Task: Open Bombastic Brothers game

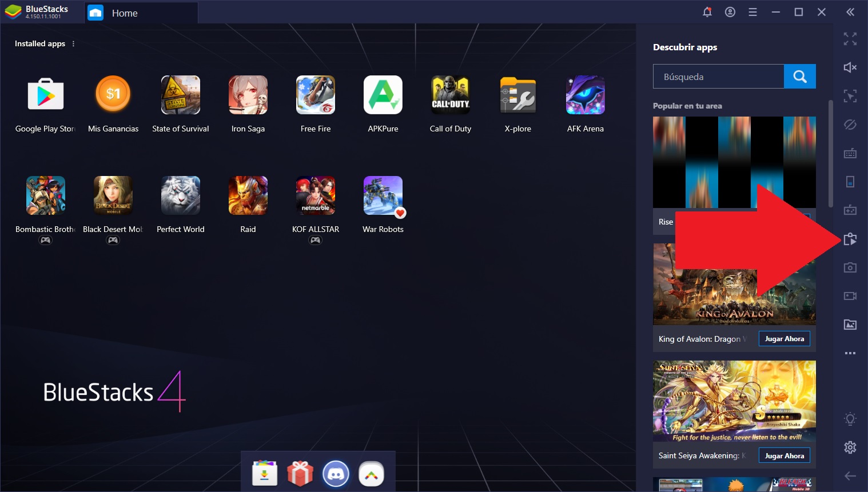Action: coord(46,195)
